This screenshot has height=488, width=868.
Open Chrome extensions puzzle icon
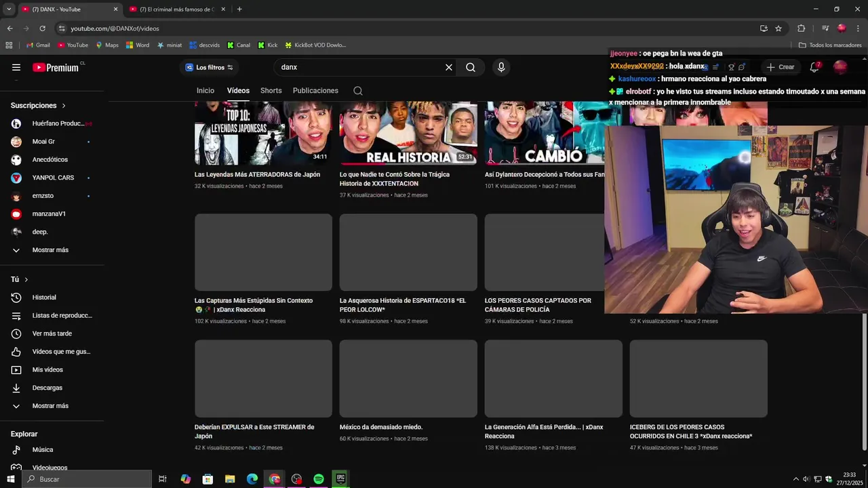pos(801,28)
